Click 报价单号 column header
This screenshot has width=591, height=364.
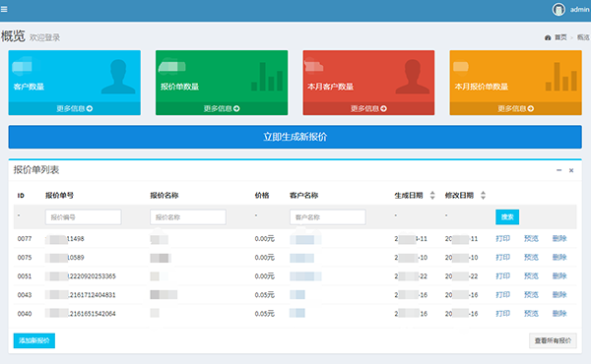pyautogui.click(x=59, y=196)
